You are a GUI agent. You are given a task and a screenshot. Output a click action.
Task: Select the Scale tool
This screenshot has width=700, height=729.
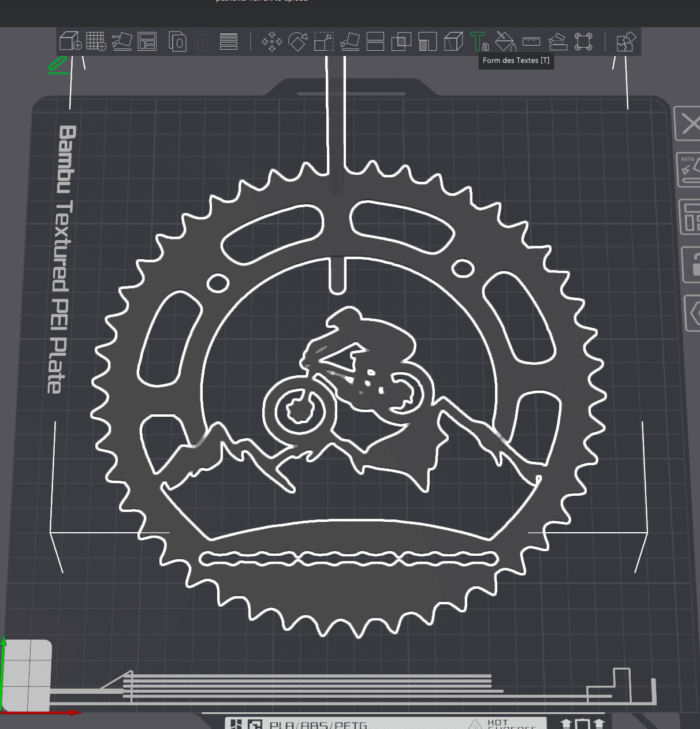(323, 42)
